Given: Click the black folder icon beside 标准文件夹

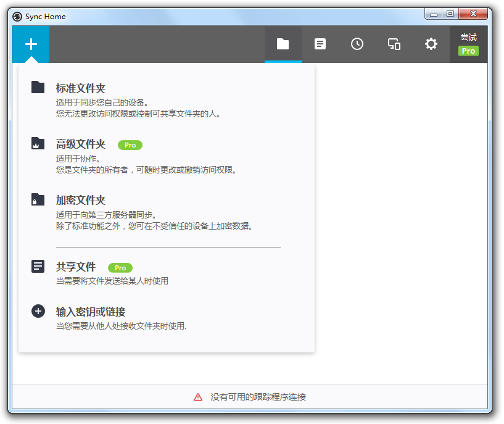Looking at the screenshot, I should pyautogui.click(x=38, y=88).
